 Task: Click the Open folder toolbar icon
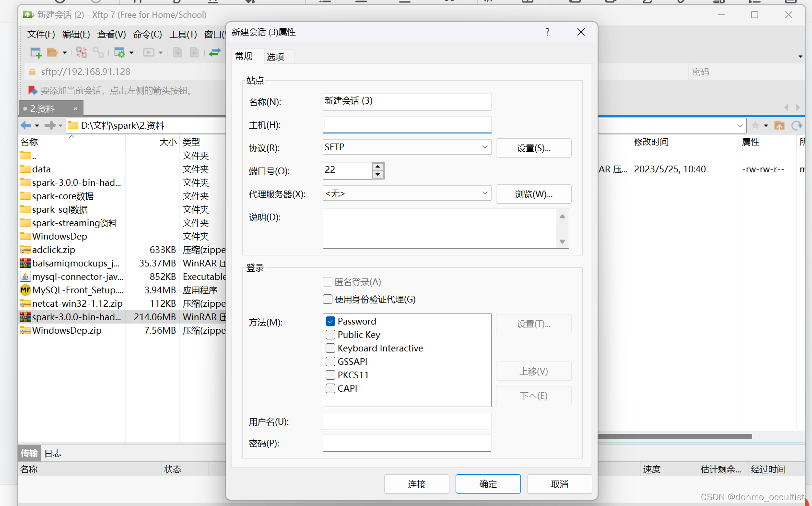[53, 52]
